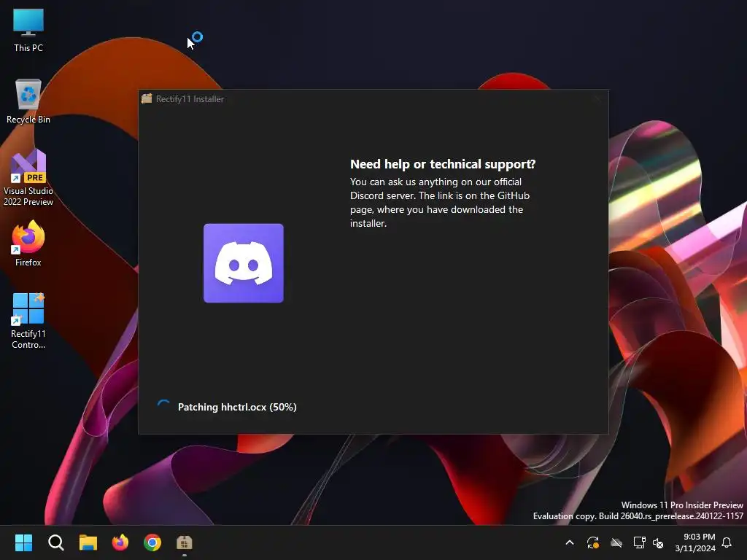747x560 pixels.
Task: Open taskbar Search
Action: click(x=55, y=542)
